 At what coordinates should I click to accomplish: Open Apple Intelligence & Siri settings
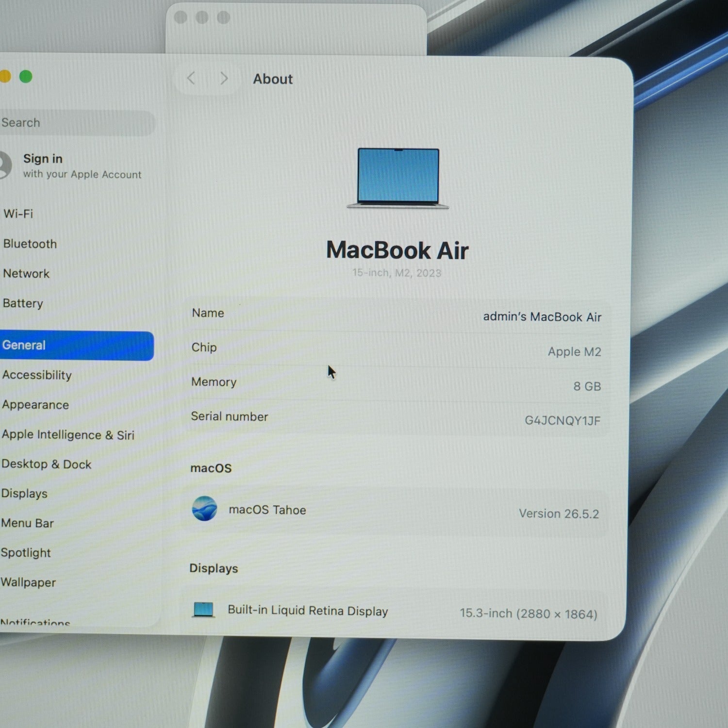point(67,435)
